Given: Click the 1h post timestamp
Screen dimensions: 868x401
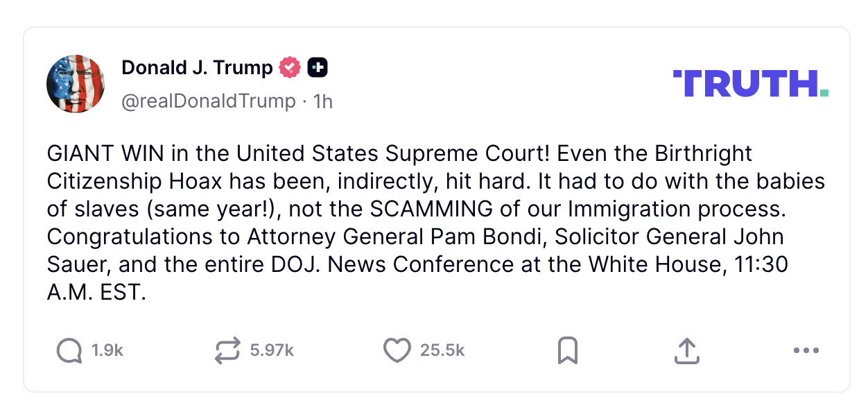Looking at the screenshot, I should [x=323, y=101].
